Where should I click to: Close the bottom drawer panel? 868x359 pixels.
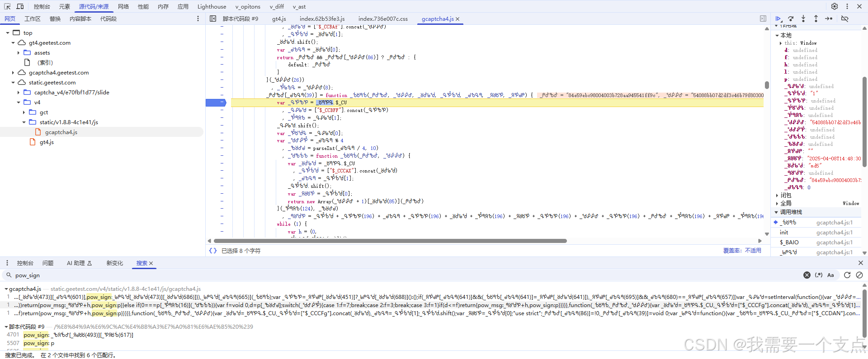(x=860, y=263)
